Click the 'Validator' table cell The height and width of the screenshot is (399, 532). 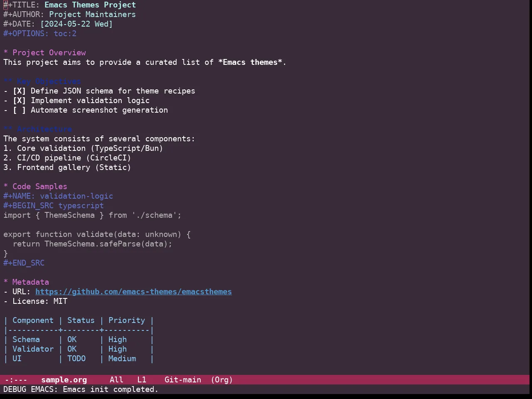point(33,349)
